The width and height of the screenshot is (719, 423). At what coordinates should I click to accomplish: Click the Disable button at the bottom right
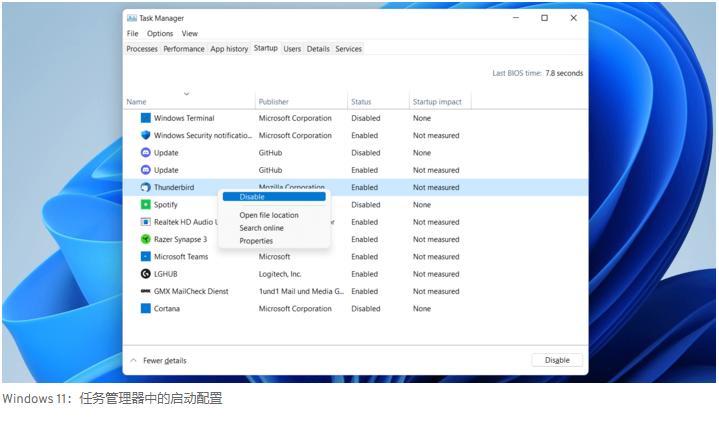tap(557, 360)
